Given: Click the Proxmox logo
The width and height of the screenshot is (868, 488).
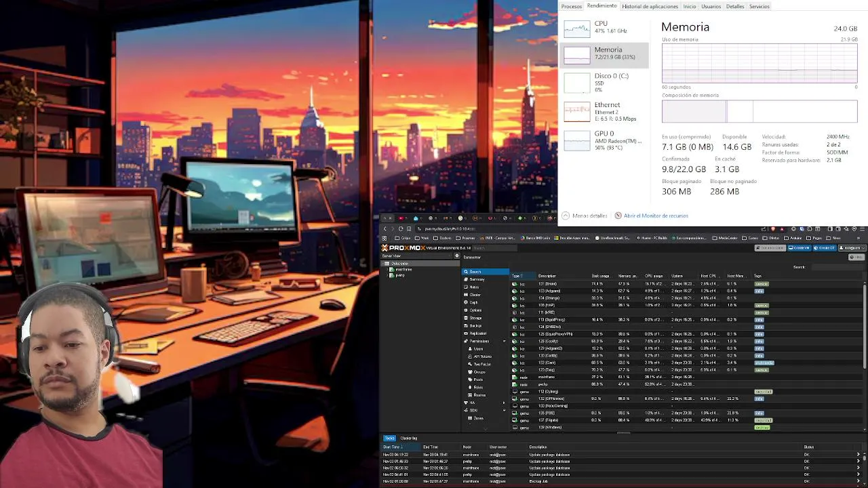Looking at the screenshot, I should 403,247.
